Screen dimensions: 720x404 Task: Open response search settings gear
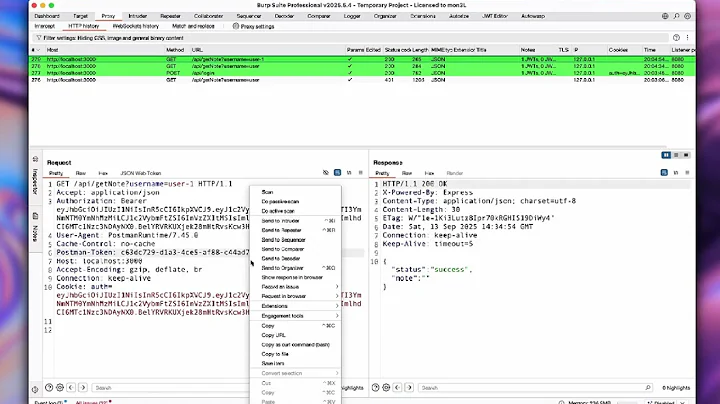point(386,387)
